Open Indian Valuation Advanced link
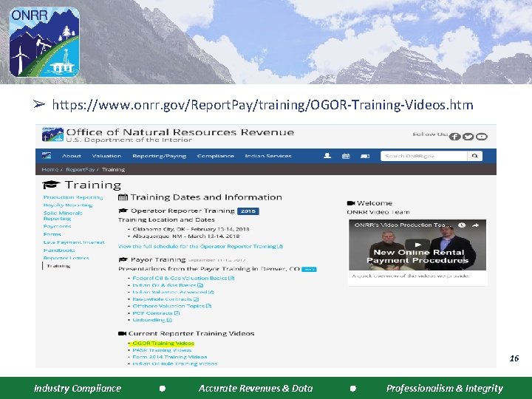Viewport: 532px width, 399px height. pyautogui.click(x=173, y=292)
